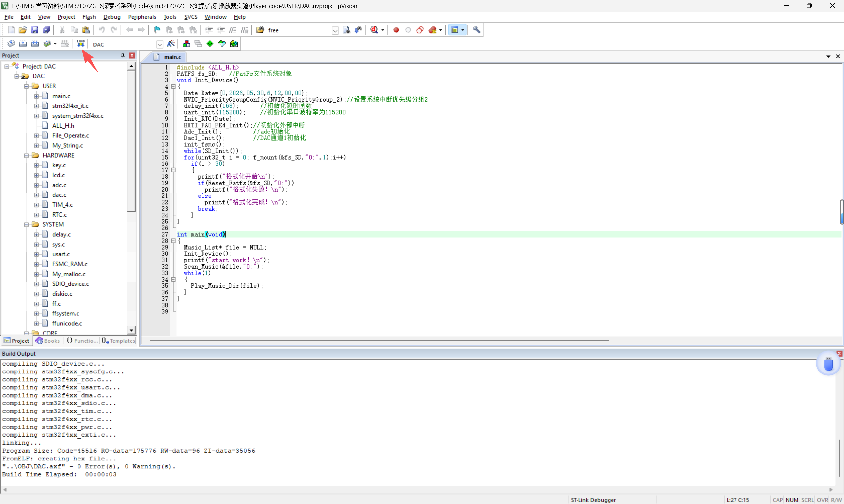This screenshot has width=844, height=504.
Task: Translate the current file
Action: click(x=11, y=44)
